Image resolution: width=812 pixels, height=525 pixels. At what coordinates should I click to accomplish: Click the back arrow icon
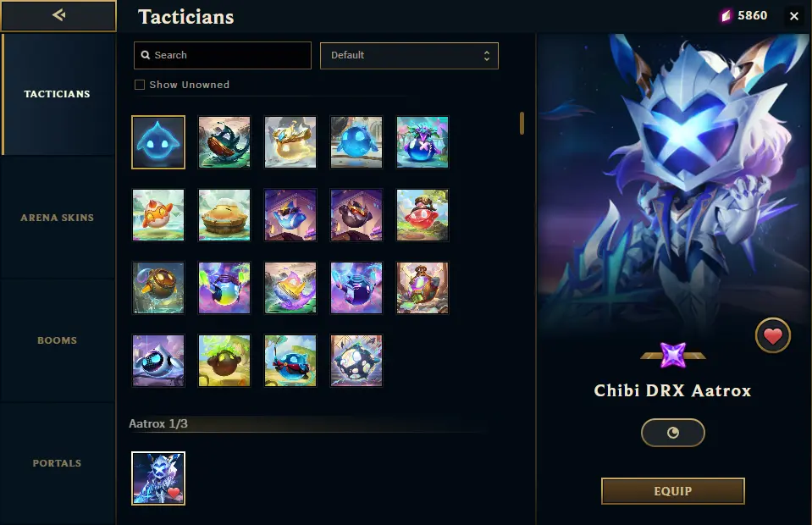pos(58,15)
